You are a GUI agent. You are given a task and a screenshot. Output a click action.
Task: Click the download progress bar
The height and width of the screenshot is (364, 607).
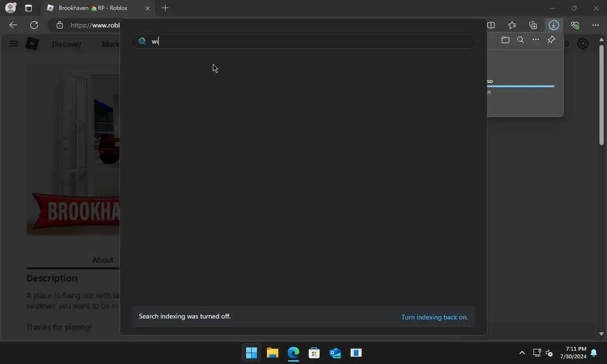pos(521,86)
